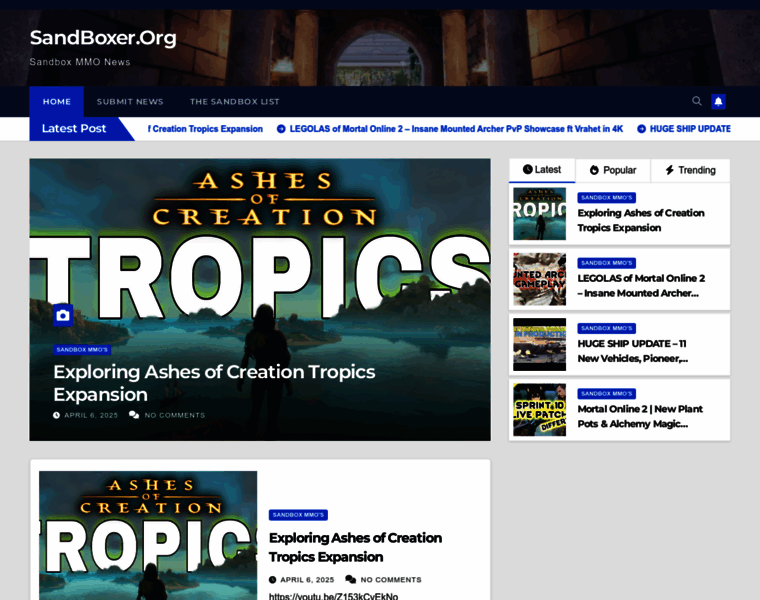Click Tropics thumbnail in Latest sidebar
Image resolution: width=760 pixels, height=600 pixels.
(x=539, y=214)
